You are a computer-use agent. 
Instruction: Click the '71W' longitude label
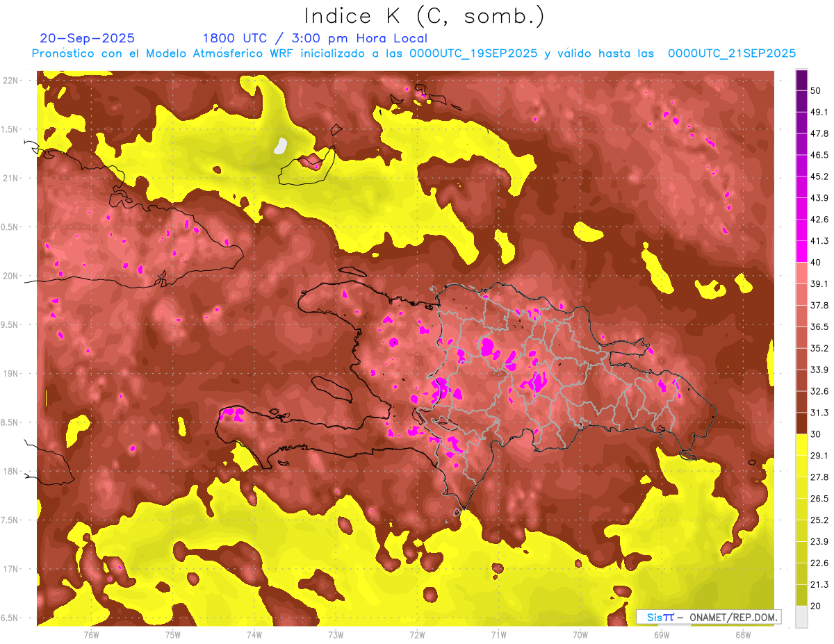(x=498, y=634)
